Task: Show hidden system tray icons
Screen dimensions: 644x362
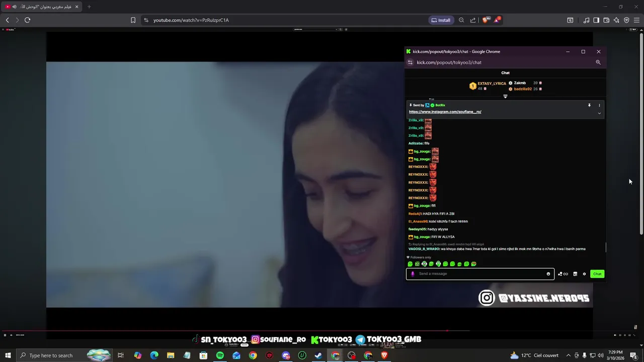Action: pyautogui.click(x=569, y=355)
